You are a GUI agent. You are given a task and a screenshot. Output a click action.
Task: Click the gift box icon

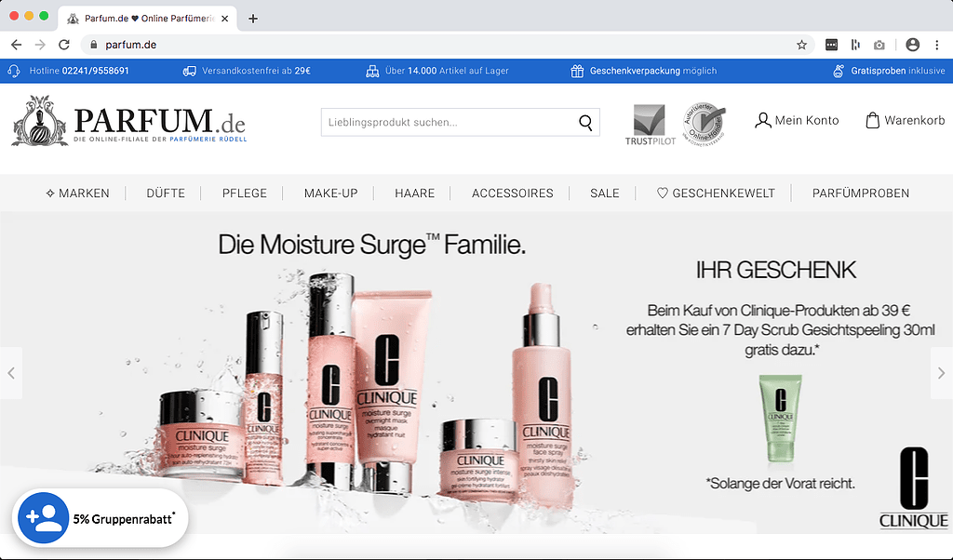pos(577,71)
